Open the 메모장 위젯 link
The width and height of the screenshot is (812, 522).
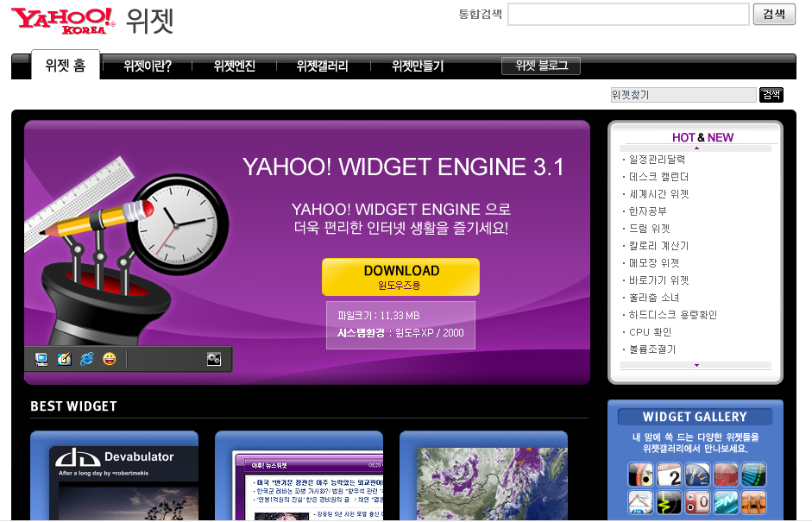(654, 263)
